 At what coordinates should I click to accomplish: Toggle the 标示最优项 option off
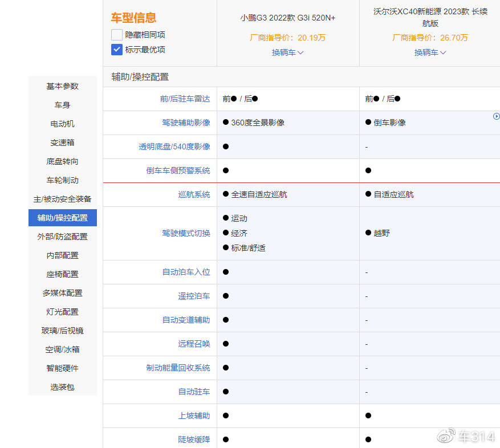(116, 50)
